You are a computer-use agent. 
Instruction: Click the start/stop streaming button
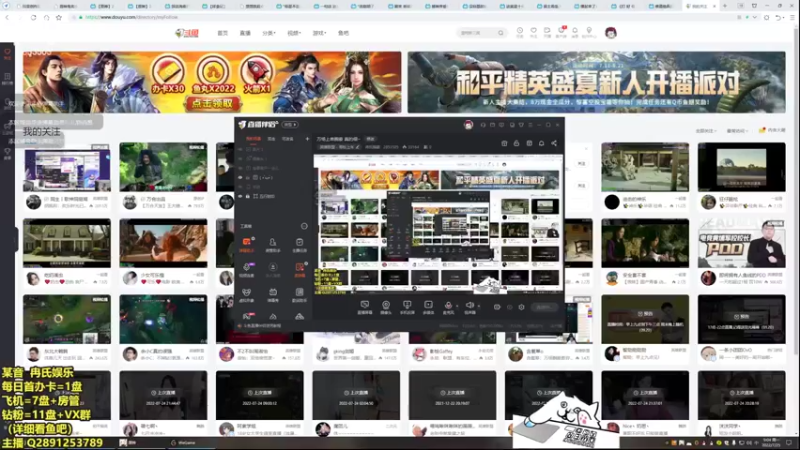544,307
